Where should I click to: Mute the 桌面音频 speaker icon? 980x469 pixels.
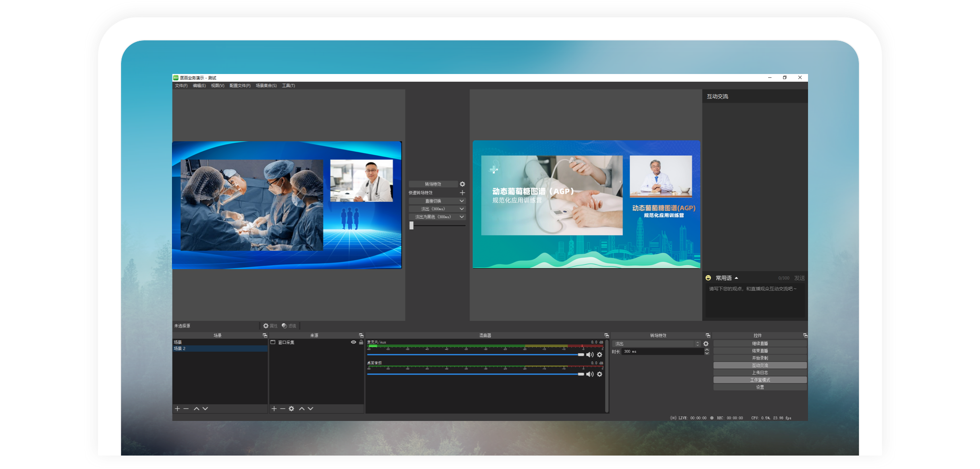click(589, 374)
